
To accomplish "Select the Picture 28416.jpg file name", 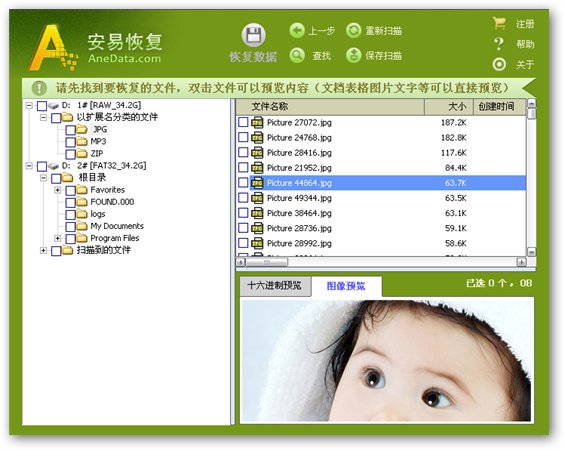I will click(299, 153).
